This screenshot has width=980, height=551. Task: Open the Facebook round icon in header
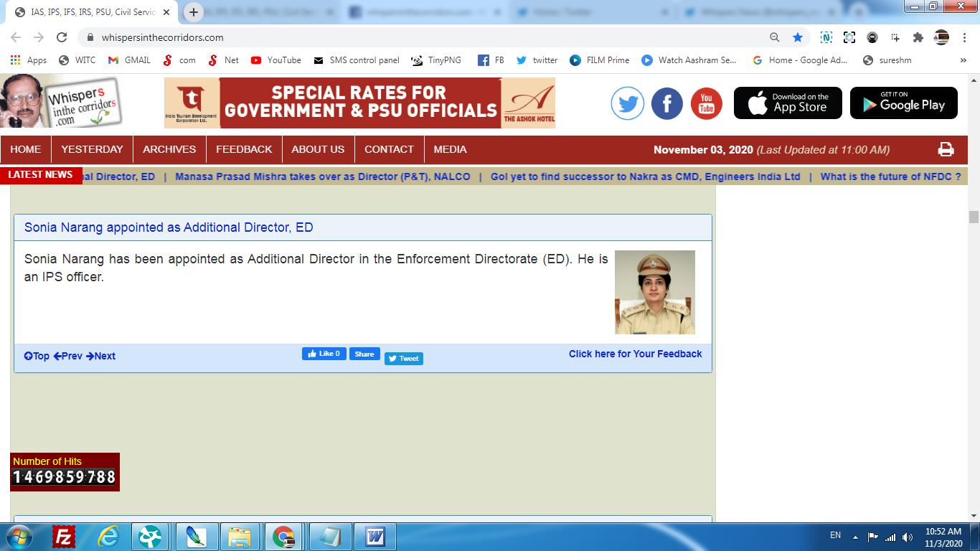[667, 103]
